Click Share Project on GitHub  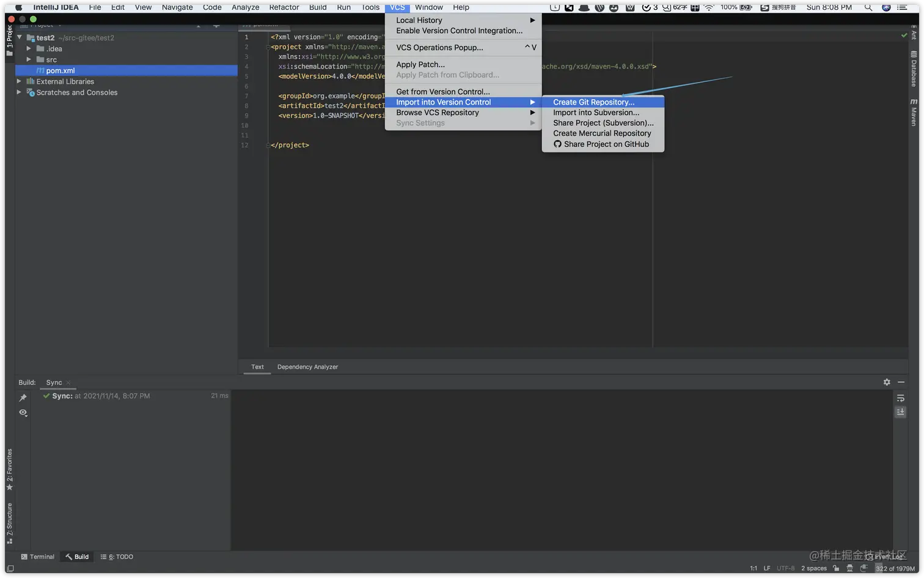click(603, 144)
